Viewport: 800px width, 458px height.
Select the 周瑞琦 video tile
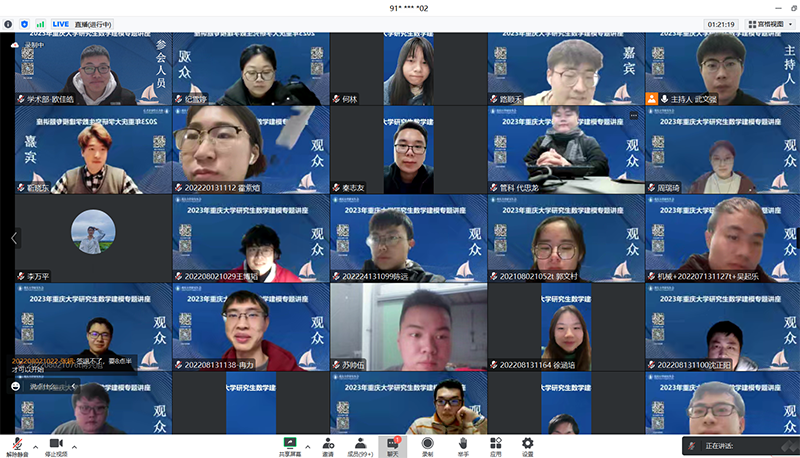pos(722,150)
